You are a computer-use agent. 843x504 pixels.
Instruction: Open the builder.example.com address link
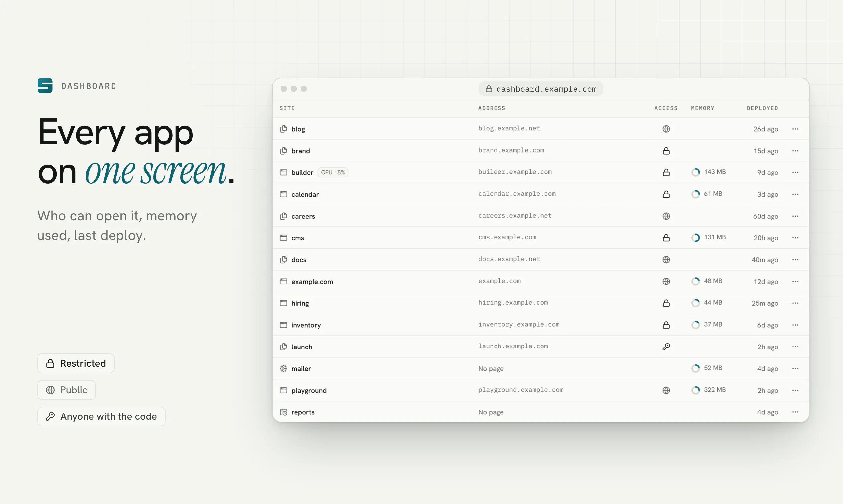point(515,172)
